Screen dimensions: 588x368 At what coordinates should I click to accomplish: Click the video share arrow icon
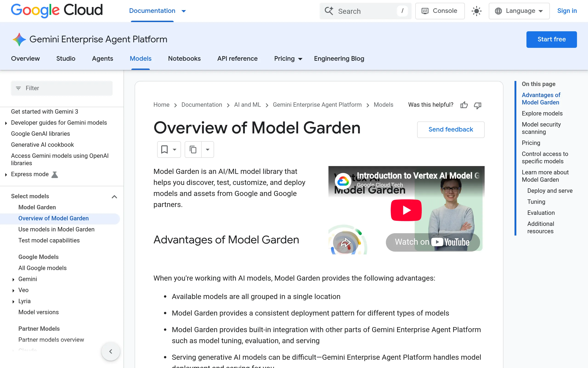tap(345, 243)
